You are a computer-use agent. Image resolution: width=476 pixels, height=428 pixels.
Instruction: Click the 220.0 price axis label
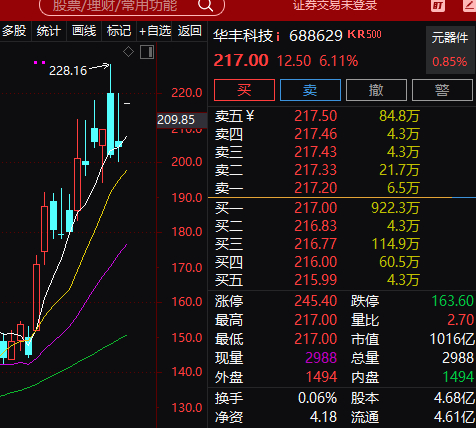pos(187,93)
